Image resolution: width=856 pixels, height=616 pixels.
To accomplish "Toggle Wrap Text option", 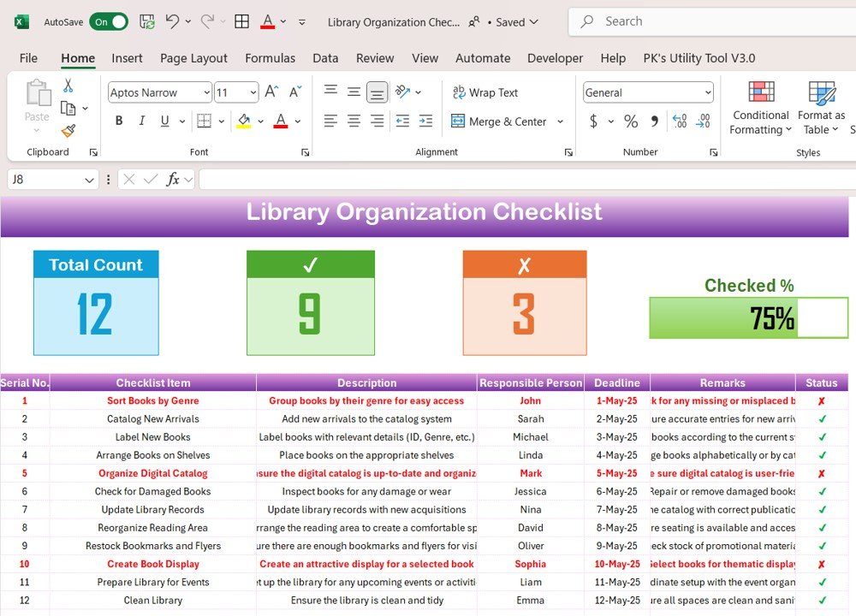I will pos(485,92).
